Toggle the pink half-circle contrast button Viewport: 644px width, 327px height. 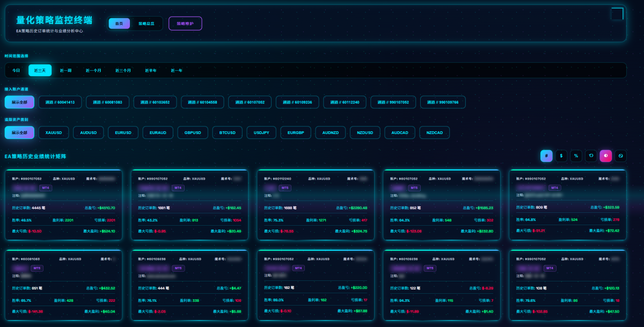pyautogui.click(x=606, y=155)
